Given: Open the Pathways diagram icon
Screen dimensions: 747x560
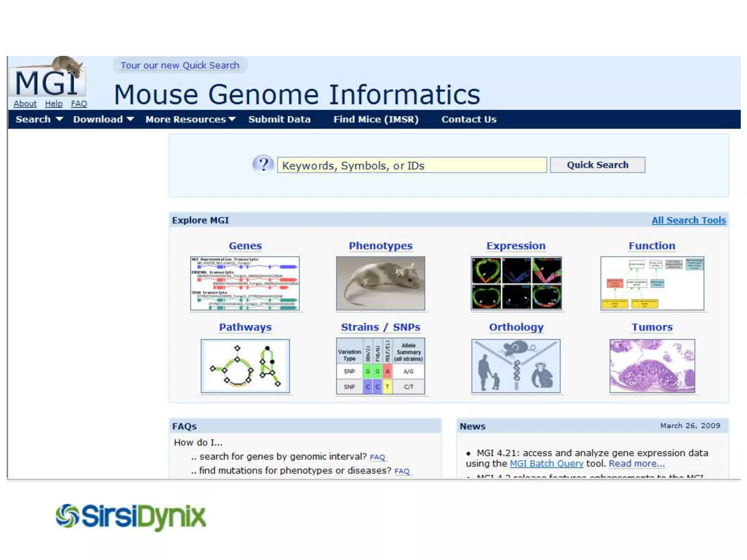Looking at the screenshot, I should click(245, 366).
